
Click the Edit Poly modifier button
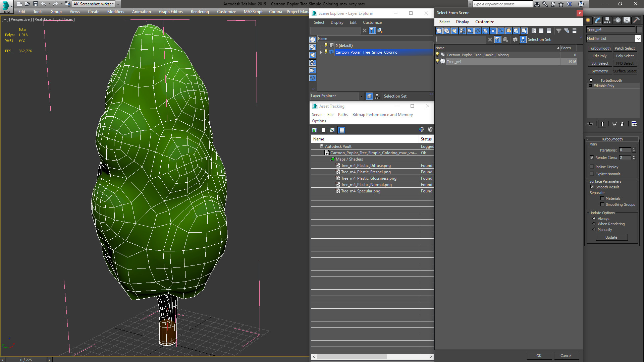pyautogui.click(x=599, y=56)
